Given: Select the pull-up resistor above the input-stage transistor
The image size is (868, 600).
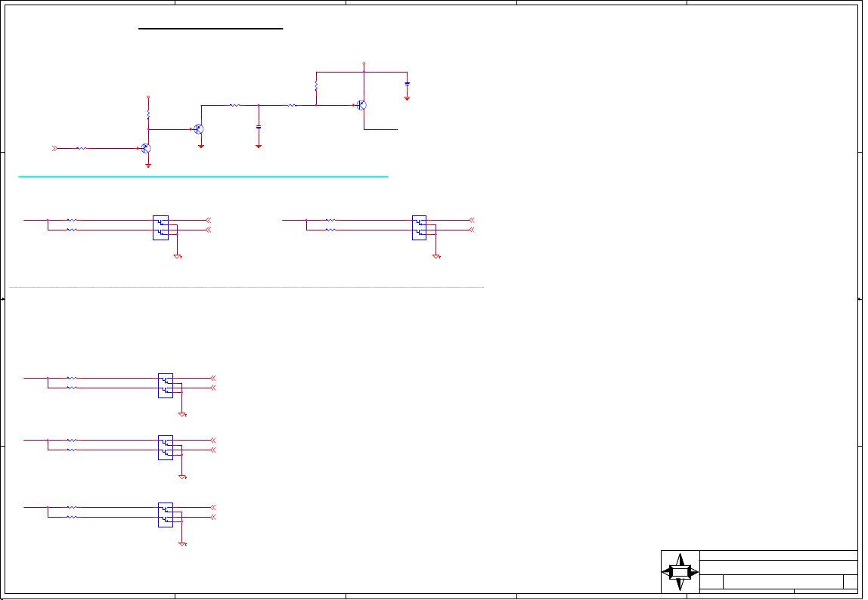Looking at the screenshot, I should click(x=148, y=115).
